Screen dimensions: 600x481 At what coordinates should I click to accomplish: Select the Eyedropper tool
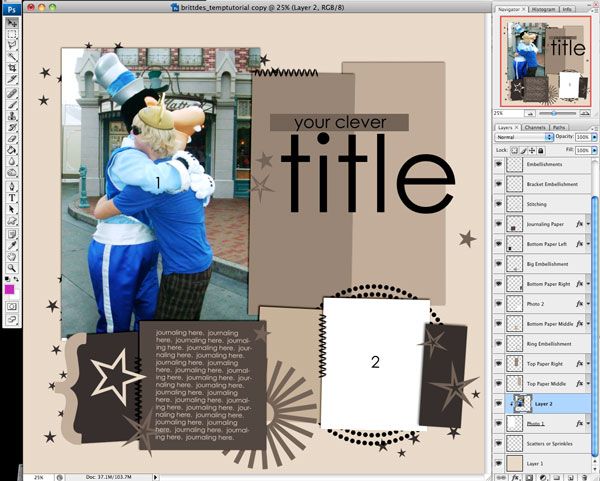pos(12,245)
